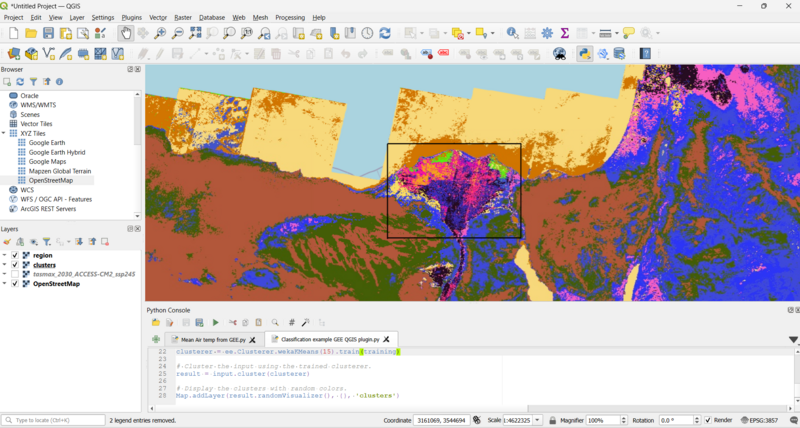The height and width of the screenshot is (428, 800).
Task: Open the Identify Features tool
Action: (512, 33)
